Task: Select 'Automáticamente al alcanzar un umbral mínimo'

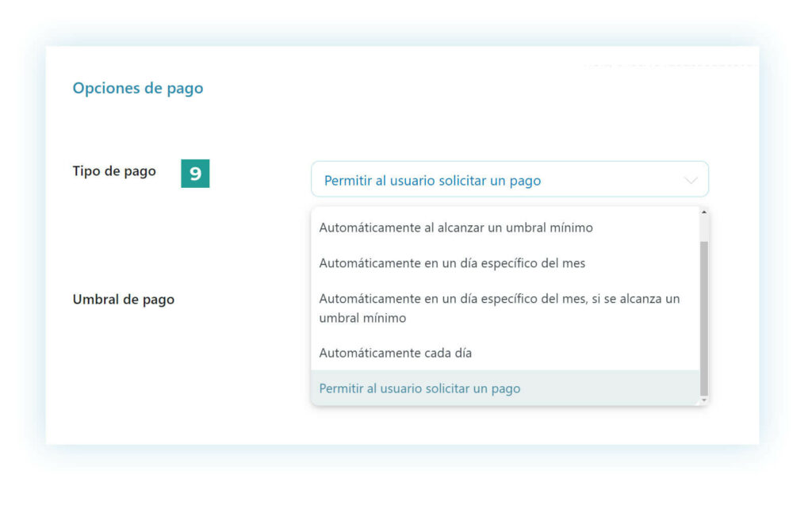Action: [505, 228]
